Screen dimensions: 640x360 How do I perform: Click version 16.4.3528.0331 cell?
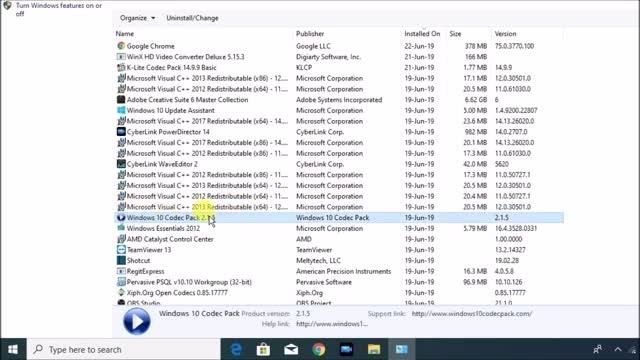click(516, 228)
